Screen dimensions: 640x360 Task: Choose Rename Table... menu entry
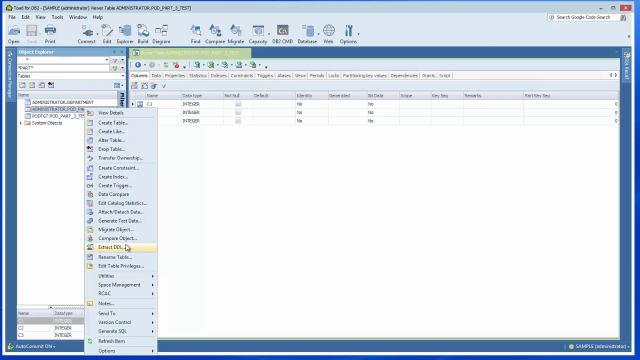pyautogui.click(x=121, y=257)
